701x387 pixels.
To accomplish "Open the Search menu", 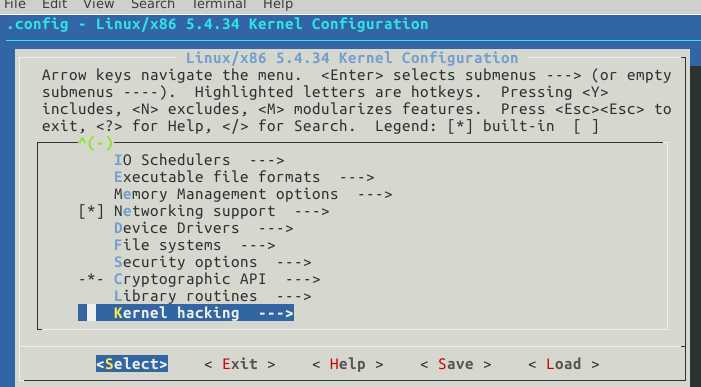I will point(152,4).
